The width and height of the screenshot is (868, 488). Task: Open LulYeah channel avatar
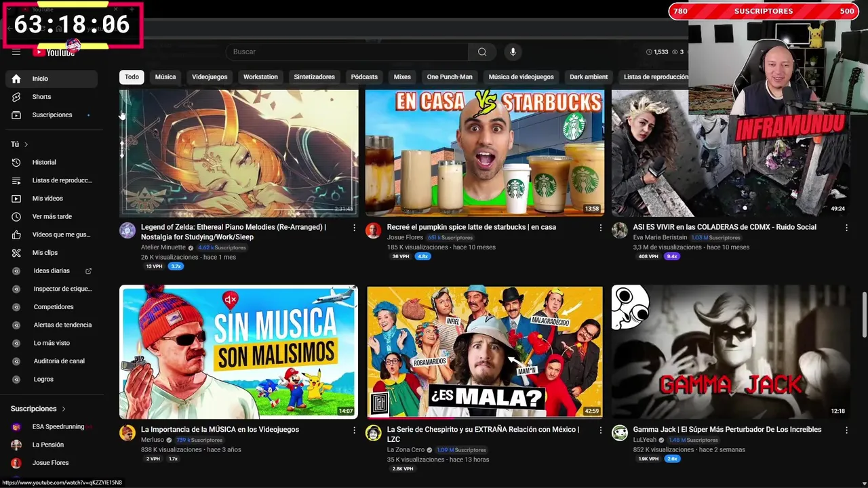pyautogui.click(x=620, y=433)
